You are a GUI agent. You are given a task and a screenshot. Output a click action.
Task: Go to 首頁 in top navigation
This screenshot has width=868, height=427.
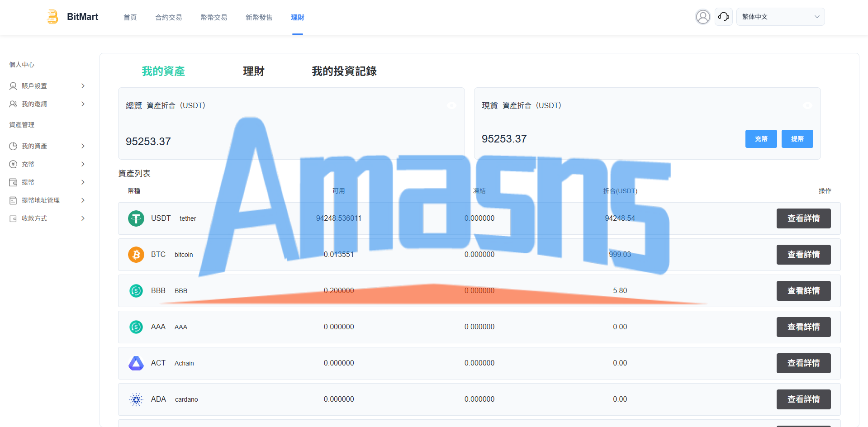pos(130,17)
